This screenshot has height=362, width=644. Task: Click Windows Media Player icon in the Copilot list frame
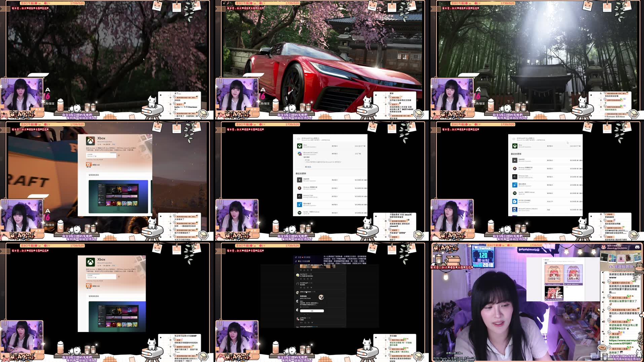pos(299,188)
